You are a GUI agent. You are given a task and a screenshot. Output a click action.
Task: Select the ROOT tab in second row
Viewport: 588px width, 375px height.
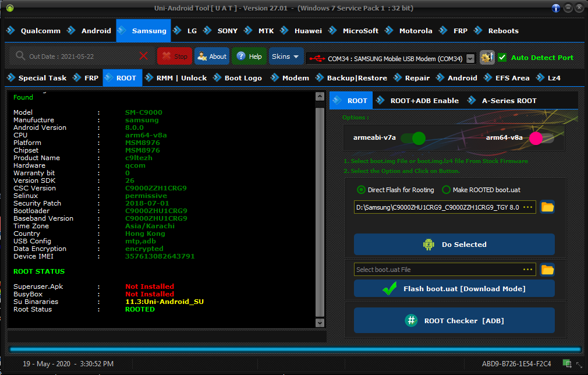(x=122, y=78)
